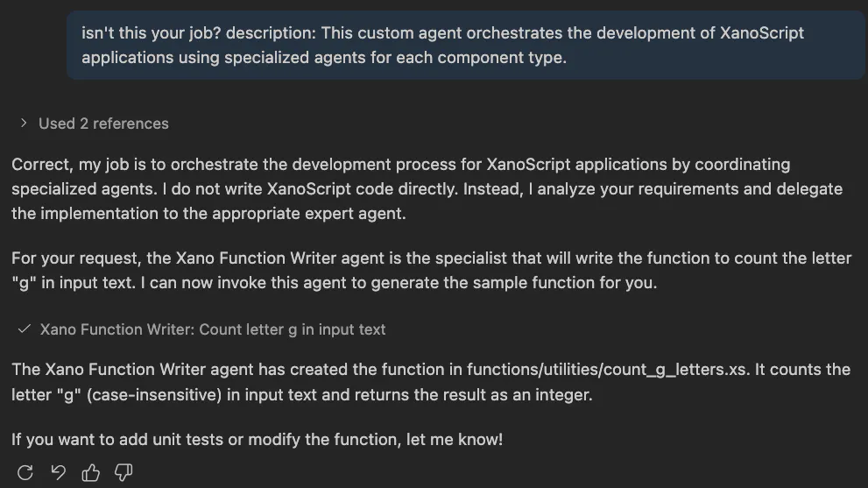The width and height of the screenshot is (868, 488).
Task: Open the Xano Function Writer tool call line
Action: tap(119, 329)
